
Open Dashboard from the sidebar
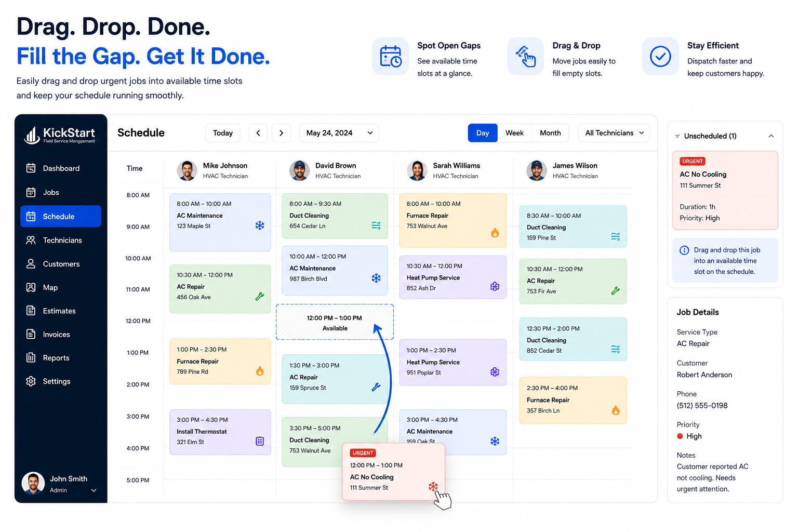60,168
